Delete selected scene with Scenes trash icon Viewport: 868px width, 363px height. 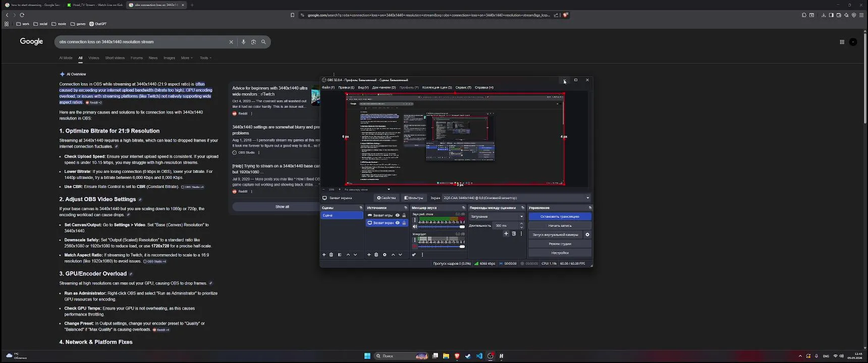(x=331, y=255)
